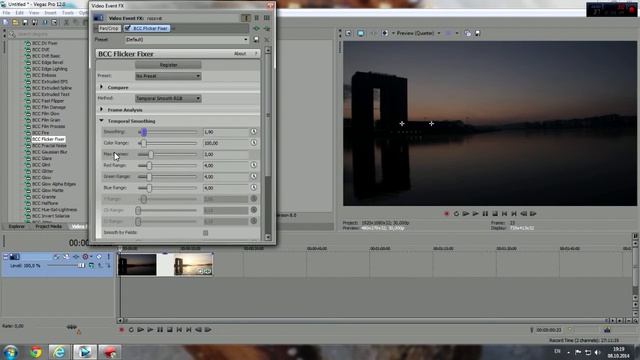Open the About link in BCC Flicker Fixer
This screenshot has width=640, height=360.
click(240, 54)
